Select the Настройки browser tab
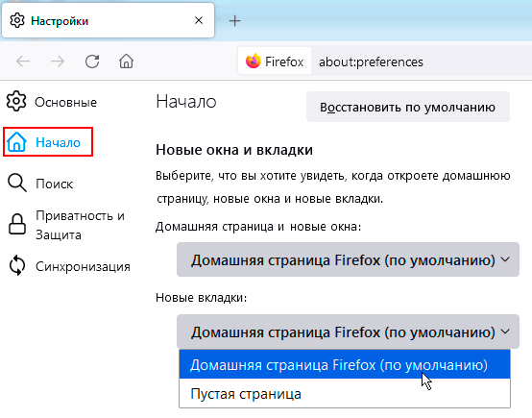This screenshot has height=418, width=532. (x=108, y=20)
